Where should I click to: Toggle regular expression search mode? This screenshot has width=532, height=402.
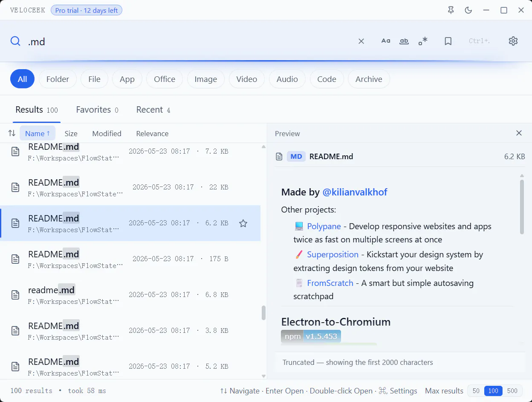[x=423, y=41]
